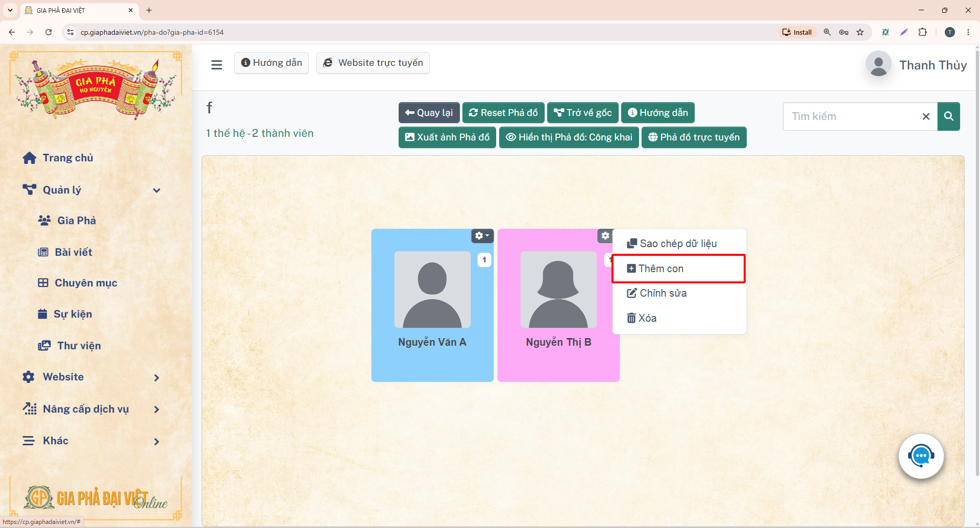This screenshot has width=980, height=528.
Task: Click green Hướng dẫn toolbar button
Action: tap(658, 113)
